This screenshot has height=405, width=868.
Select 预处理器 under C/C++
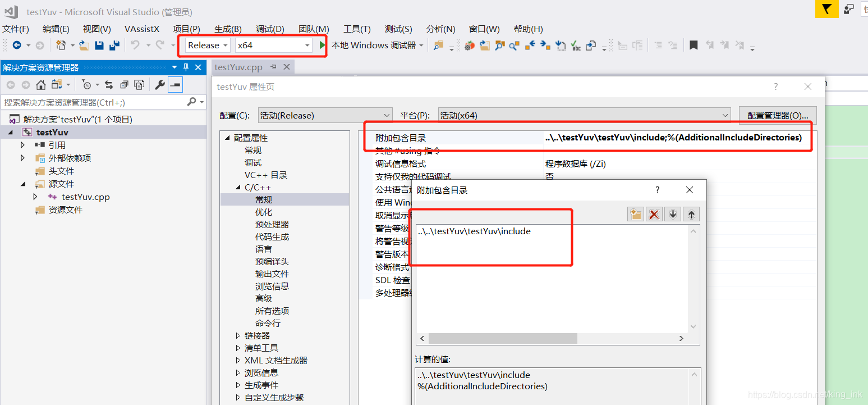(x=272, y=225)
